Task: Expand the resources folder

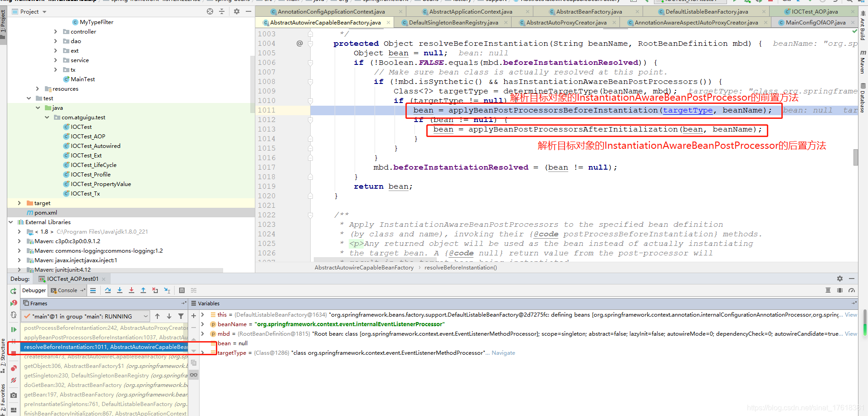Action: (38, 89)
